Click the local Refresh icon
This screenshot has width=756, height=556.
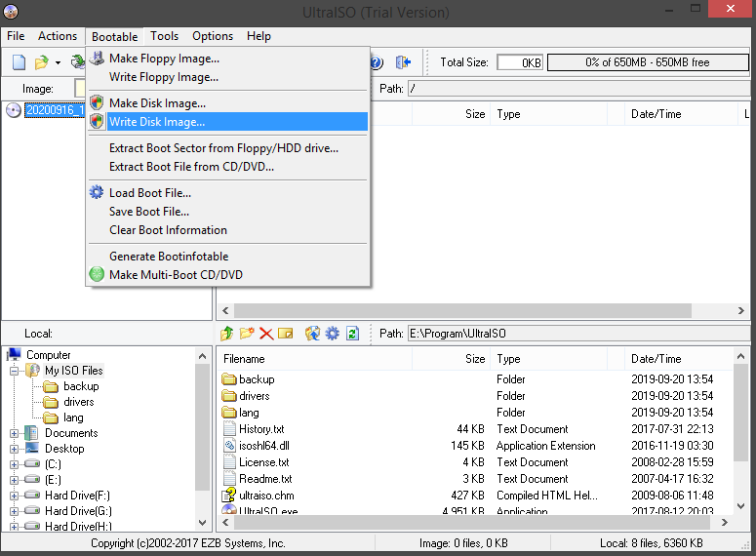pyautogui.click(x=352, y=334)
